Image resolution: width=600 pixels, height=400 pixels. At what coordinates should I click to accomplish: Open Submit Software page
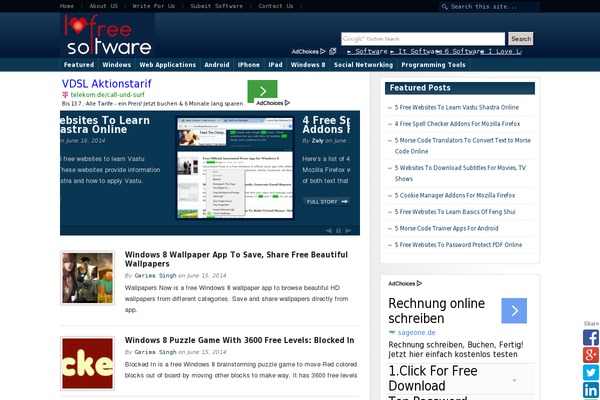(x=217, y=6)
